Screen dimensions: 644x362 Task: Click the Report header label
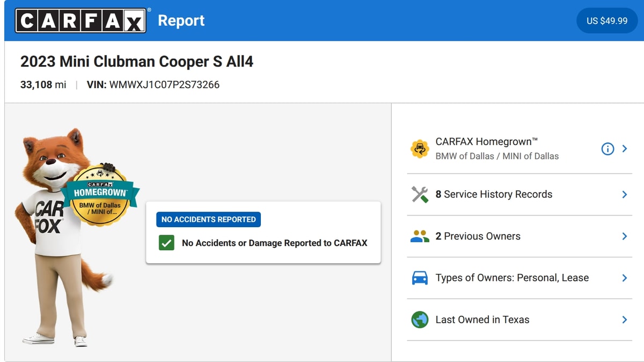tap(181, 20)
